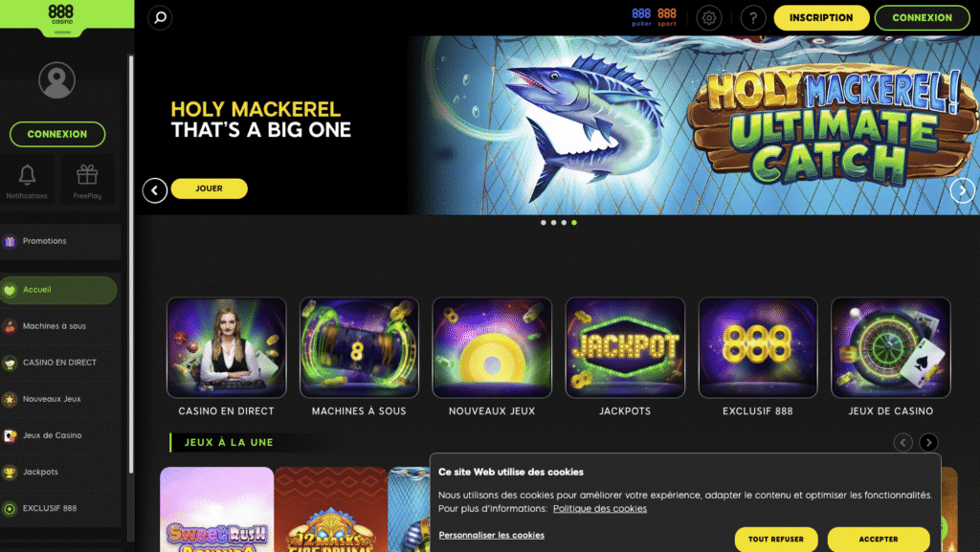The width and height of the screenshot is (980, 552).
Task: Open the settings gear icon
Action: pos(709,18)
